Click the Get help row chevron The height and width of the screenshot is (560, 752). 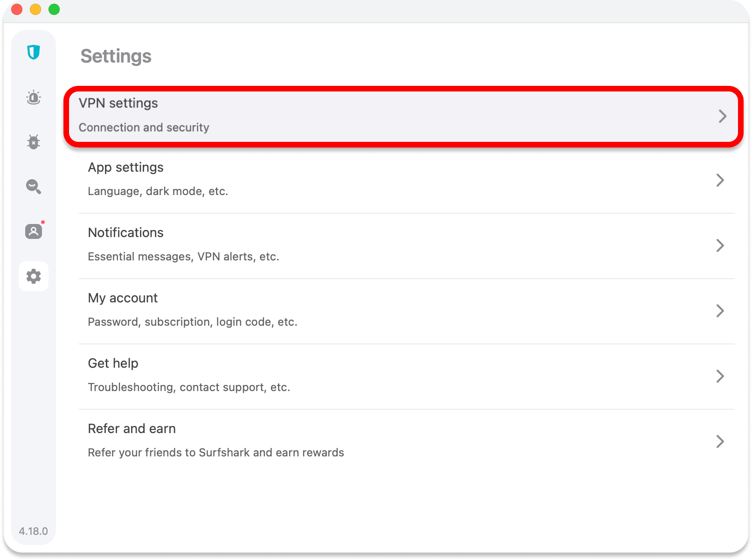(x=720, y=376)
